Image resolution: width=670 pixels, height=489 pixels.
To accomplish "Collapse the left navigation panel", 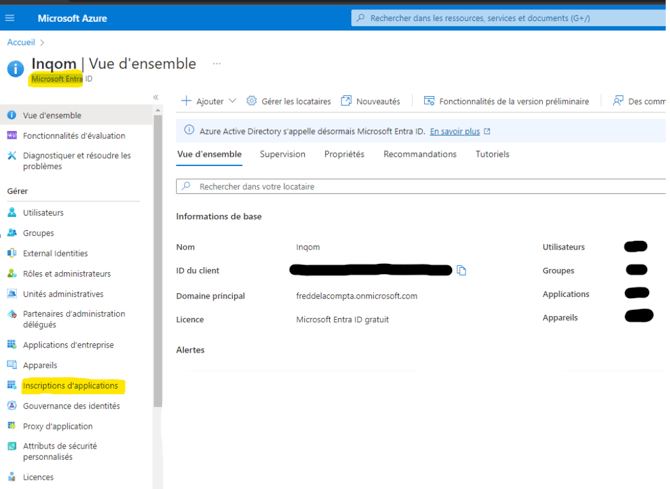I will tap(155, 97).
